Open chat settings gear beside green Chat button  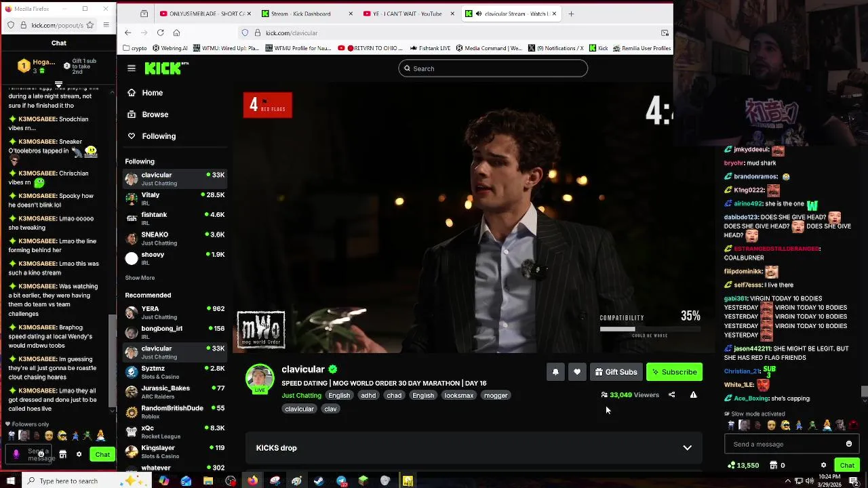823,466
